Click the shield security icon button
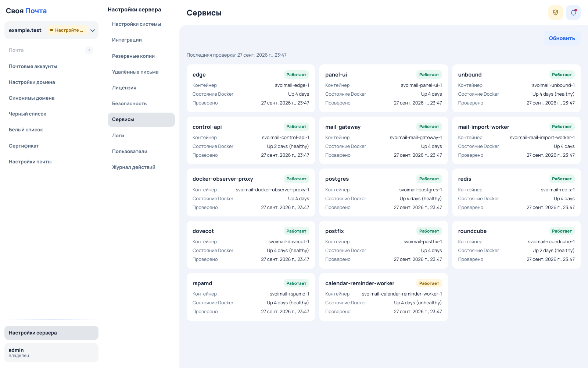 coord(555,13)
